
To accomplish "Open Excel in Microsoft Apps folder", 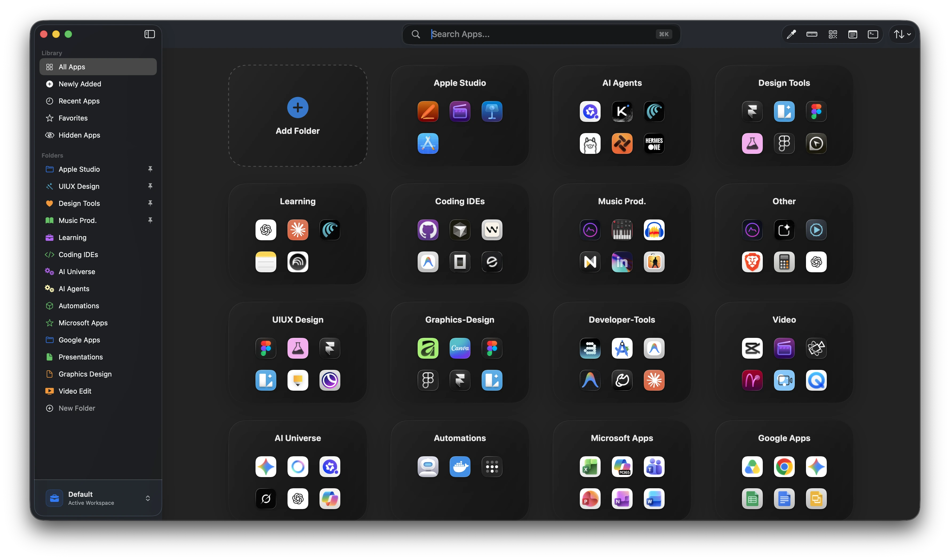I will (x=590, y=466).
